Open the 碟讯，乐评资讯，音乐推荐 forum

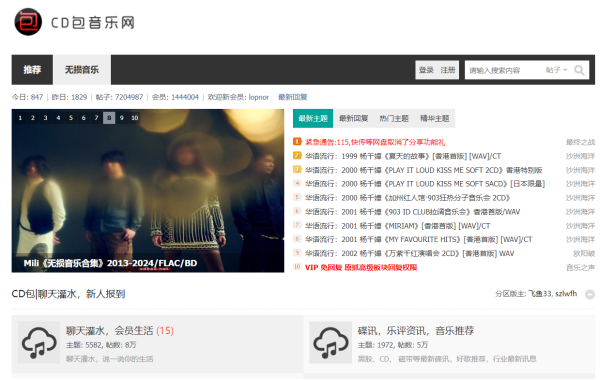[x=416, y=331]
